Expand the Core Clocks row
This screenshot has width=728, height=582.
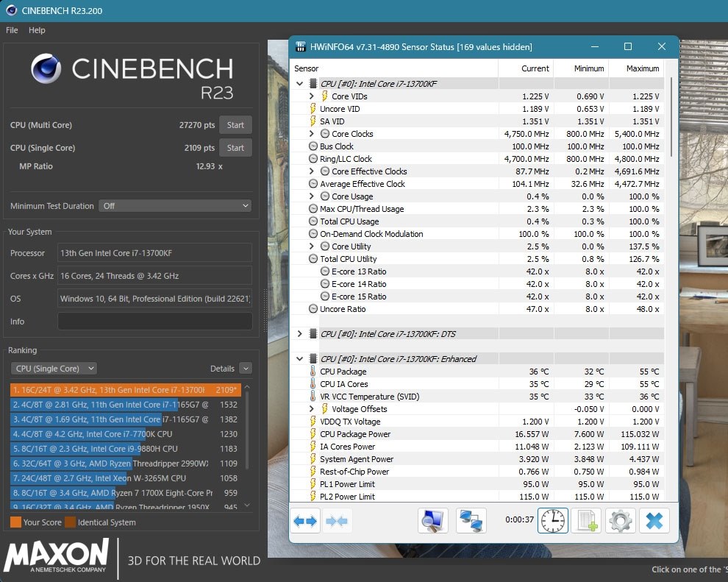[312, 134]
